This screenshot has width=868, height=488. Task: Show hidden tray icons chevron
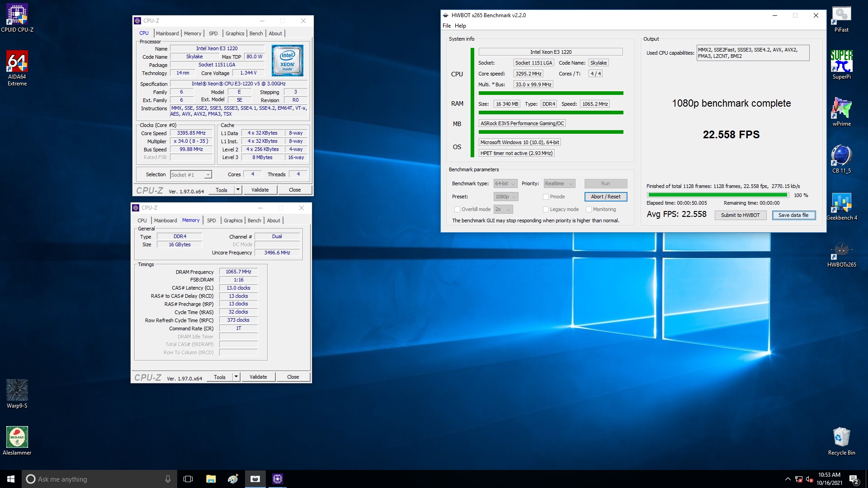pyautogui.click(x=788, y=479)
